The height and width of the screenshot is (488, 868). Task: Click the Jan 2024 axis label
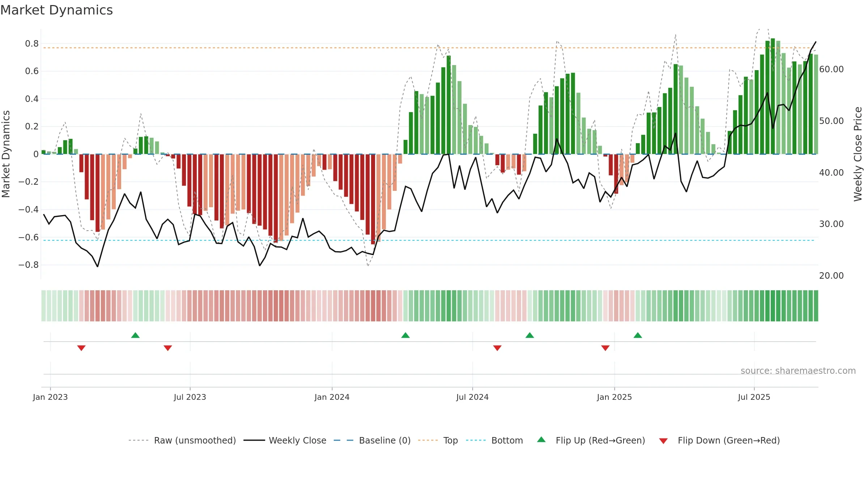pyautogui.click(x=332, y=397)
